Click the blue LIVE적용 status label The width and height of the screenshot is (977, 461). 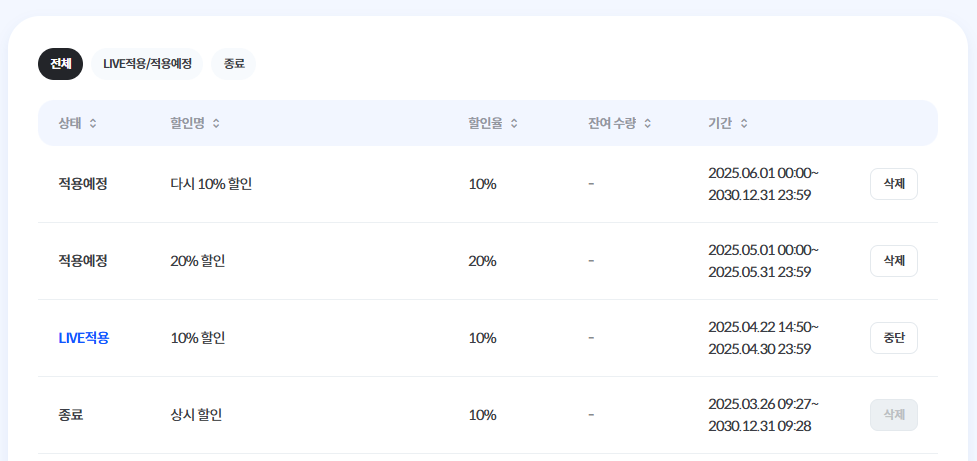tap(83, 338)
